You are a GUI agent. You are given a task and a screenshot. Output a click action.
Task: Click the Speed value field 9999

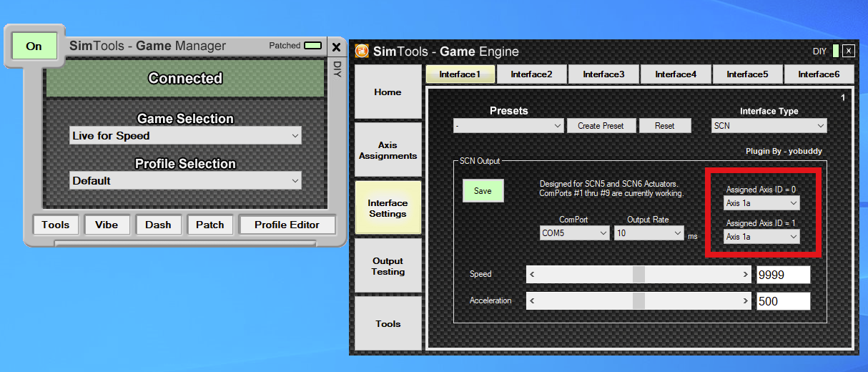click(784, 275)
